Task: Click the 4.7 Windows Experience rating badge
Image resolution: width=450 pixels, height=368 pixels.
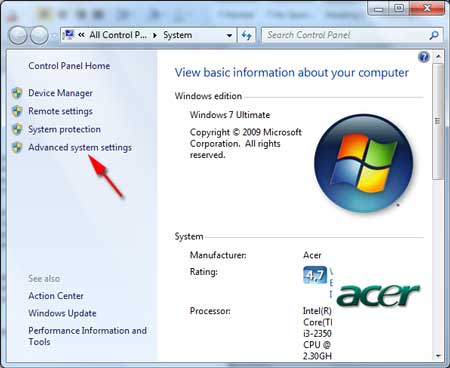Action: click(315, 275)
